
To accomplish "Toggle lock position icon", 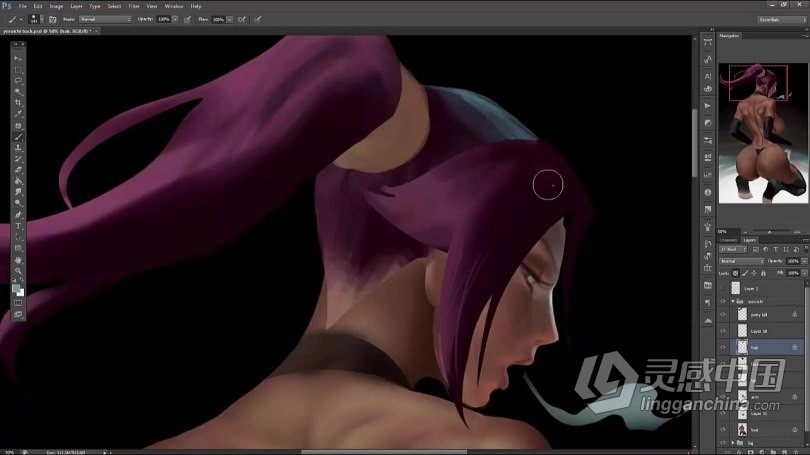I will click(x=754, y=273).
